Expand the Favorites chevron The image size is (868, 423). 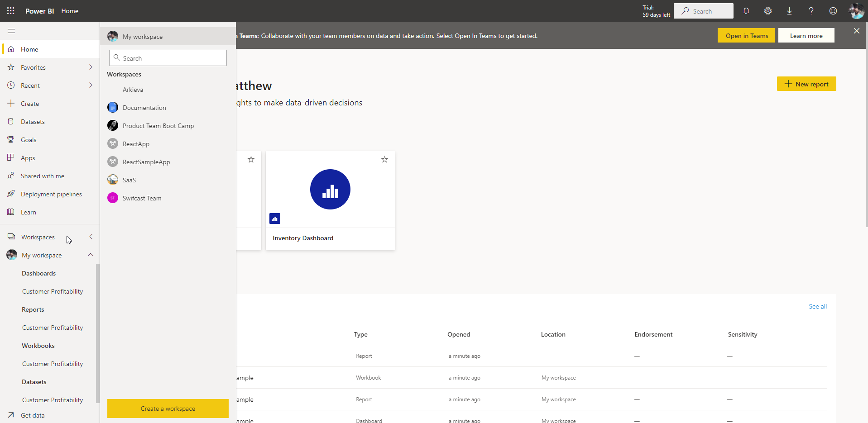pyautogui.click(x=91, y=67)
